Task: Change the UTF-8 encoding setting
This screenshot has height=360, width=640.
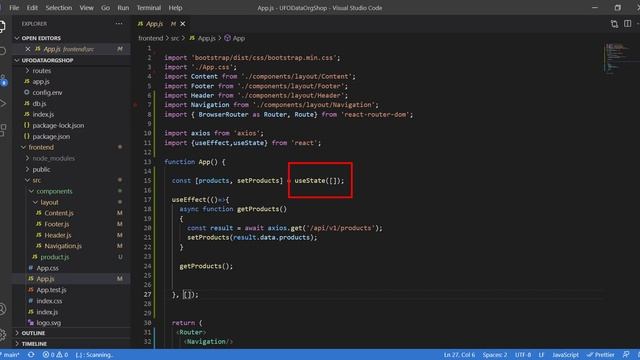Action: coord(523,355)
